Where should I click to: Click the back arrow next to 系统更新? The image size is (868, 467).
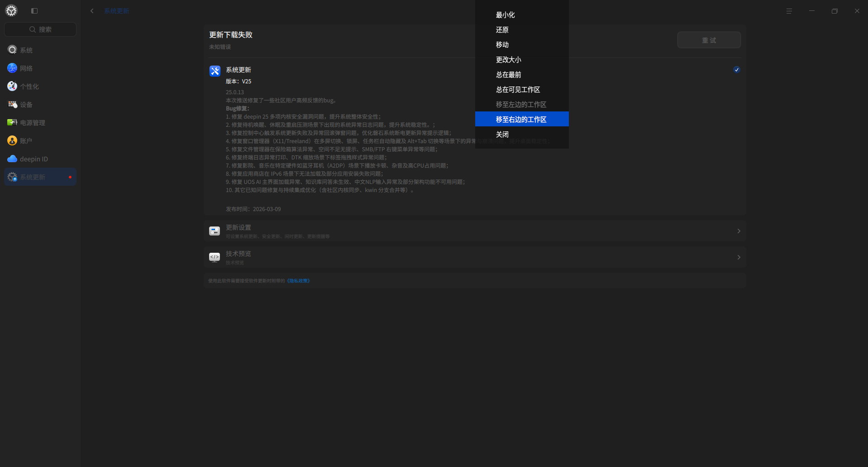[92, 10]
